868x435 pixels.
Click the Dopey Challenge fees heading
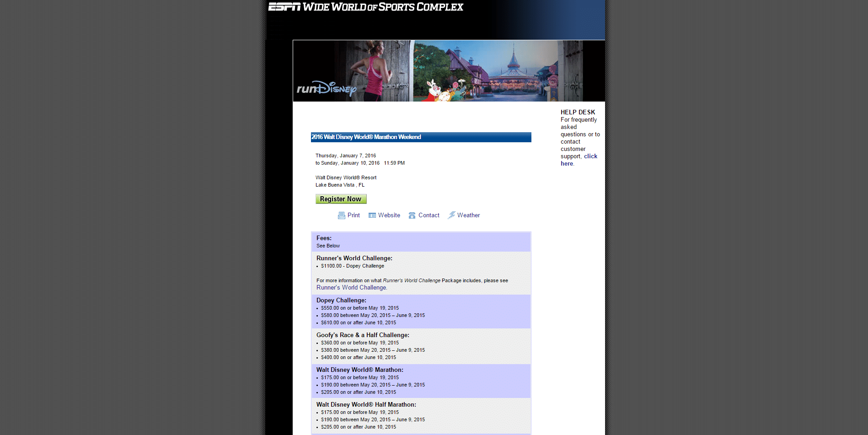341,301
